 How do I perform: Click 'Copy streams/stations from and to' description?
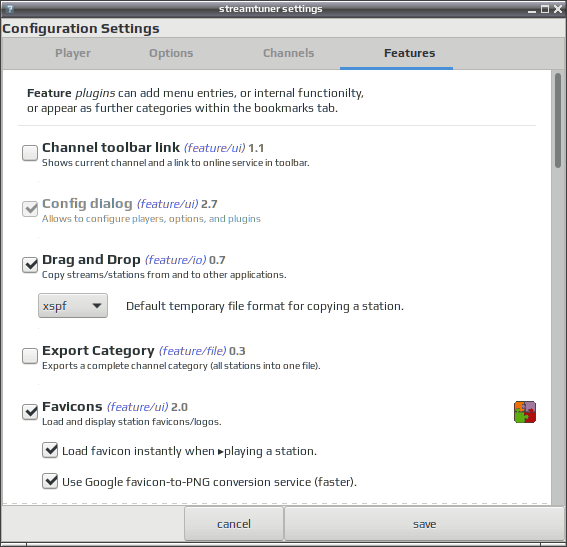(x=164, y=275)
